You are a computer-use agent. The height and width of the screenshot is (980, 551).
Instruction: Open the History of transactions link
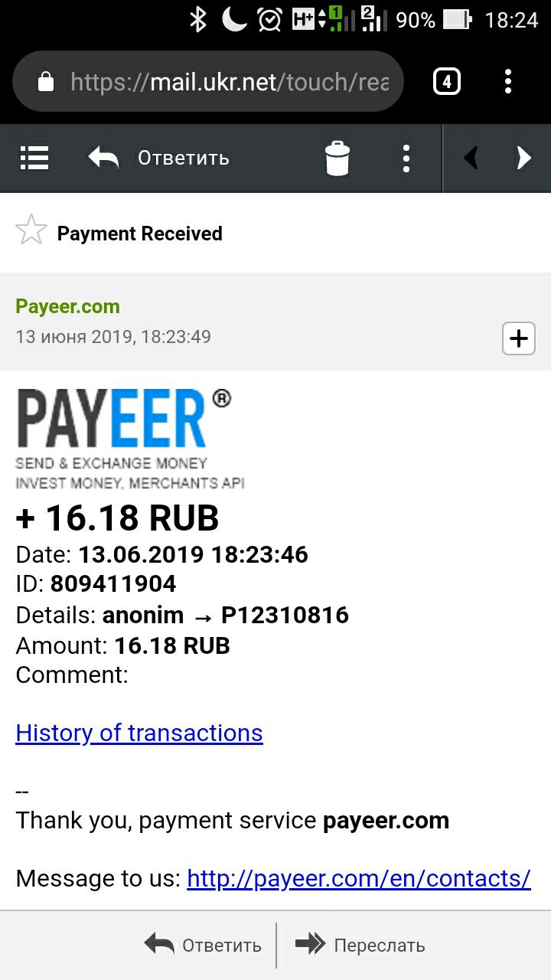[139, 733]
